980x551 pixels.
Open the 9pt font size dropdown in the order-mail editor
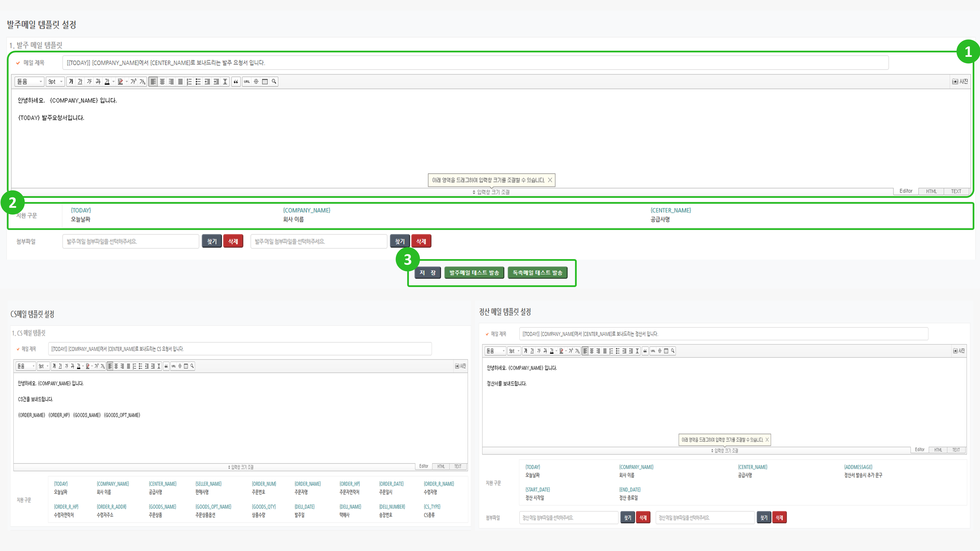pyautogui.click(x=55, y=81)
